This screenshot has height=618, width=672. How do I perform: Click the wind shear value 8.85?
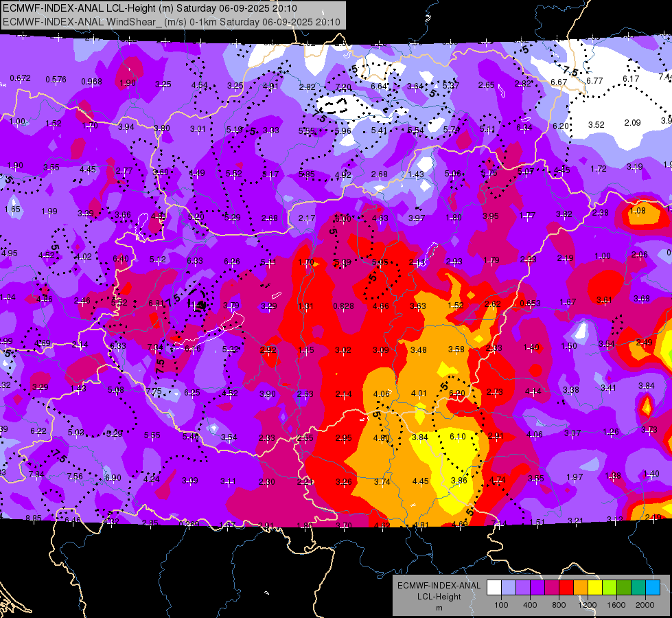pos(34,518)
